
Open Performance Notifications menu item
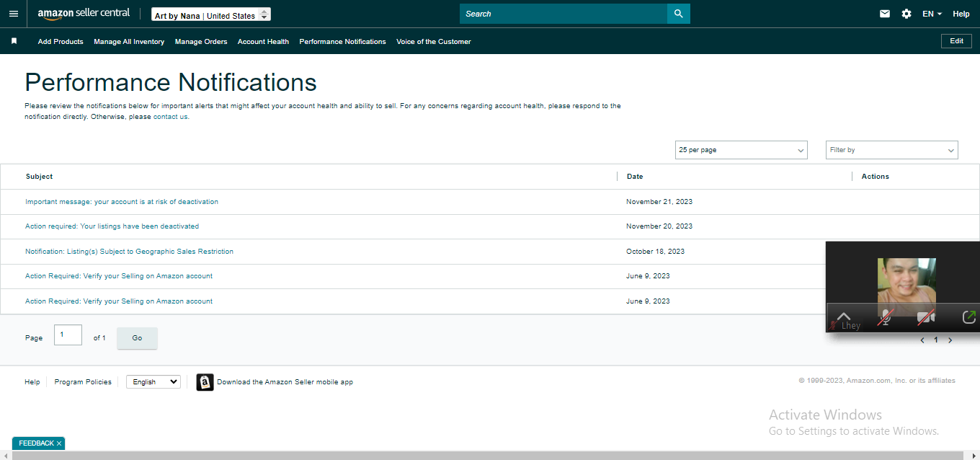pos(342,42)
